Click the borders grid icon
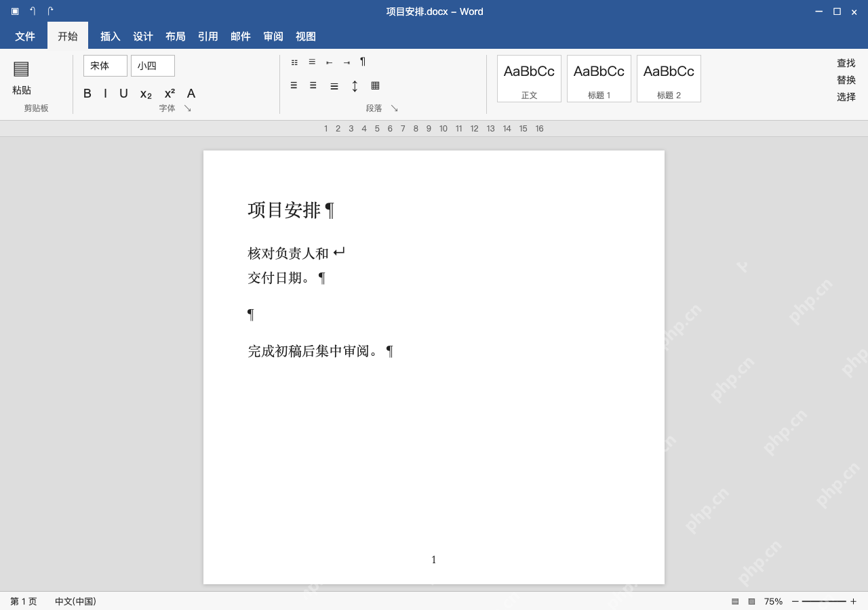The height and width of the screenshot is (610, 868). coord(375,85)
